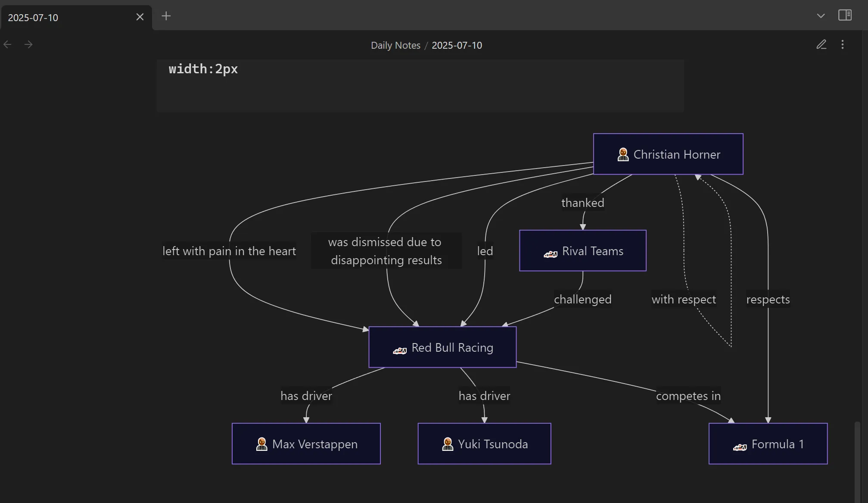Screen dimensions: 868x503
Task: Click 'left with pain in the heart' label
Action: click(x=229, y=251)
